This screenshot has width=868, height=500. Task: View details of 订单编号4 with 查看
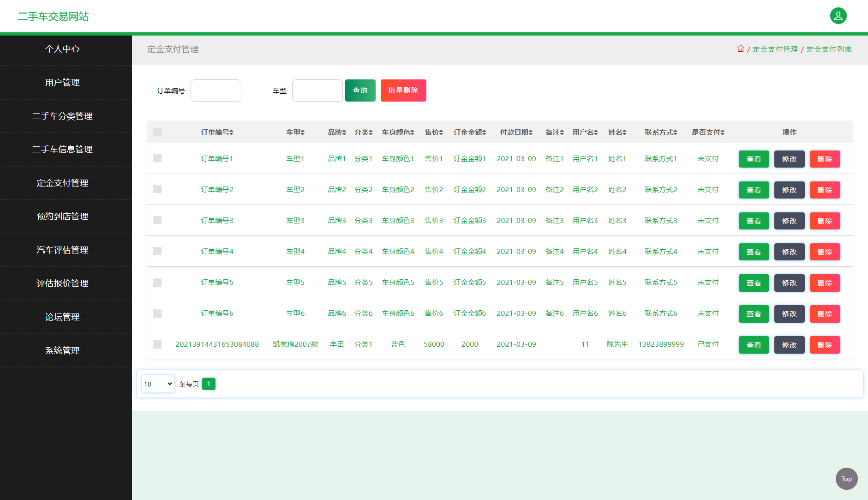click(754, 252)
